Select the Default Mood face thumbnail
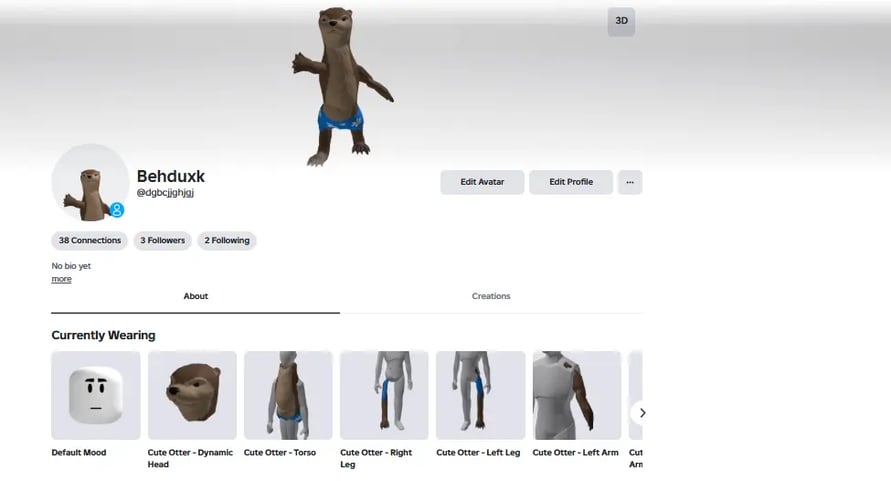The height and width of the screenshot is (481, 891). (96, 395)
